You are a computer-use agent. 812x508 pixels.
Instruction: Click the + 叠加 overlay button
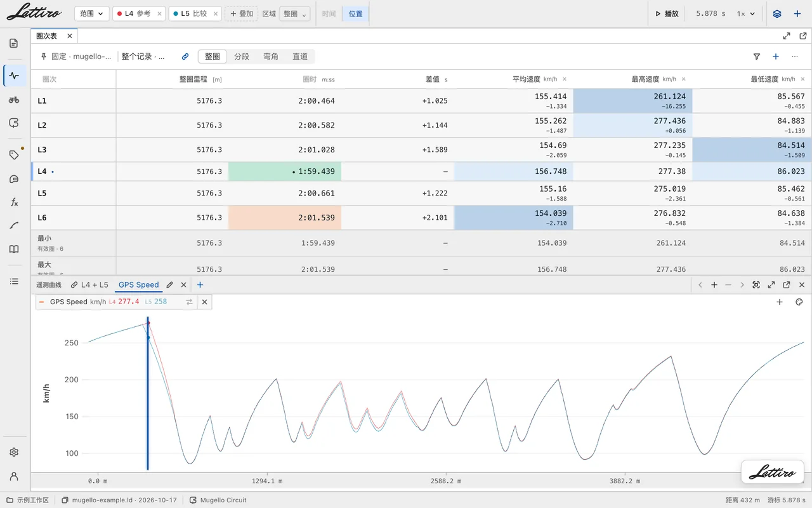(242, 13)
